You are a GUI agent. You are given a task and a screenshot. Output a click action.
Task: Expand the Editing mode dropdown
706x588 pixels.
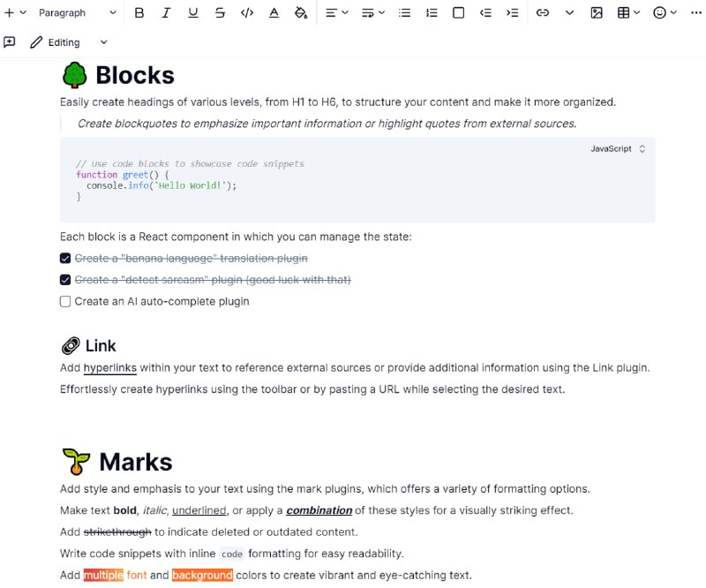click(x=69, y=42)
